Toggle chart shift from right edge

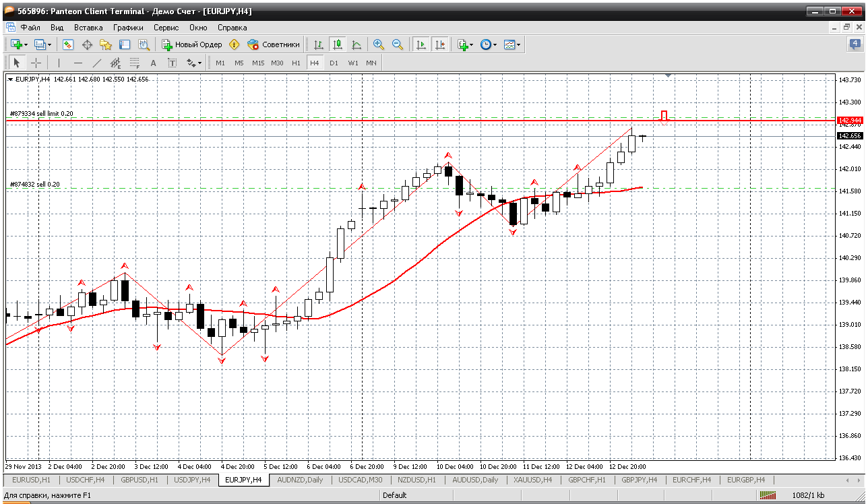(440, 44)
